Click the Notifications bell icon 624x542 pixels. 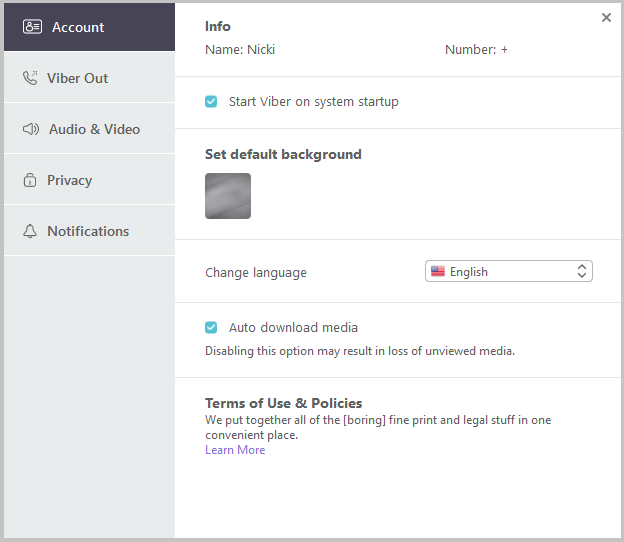click(30, 231)
